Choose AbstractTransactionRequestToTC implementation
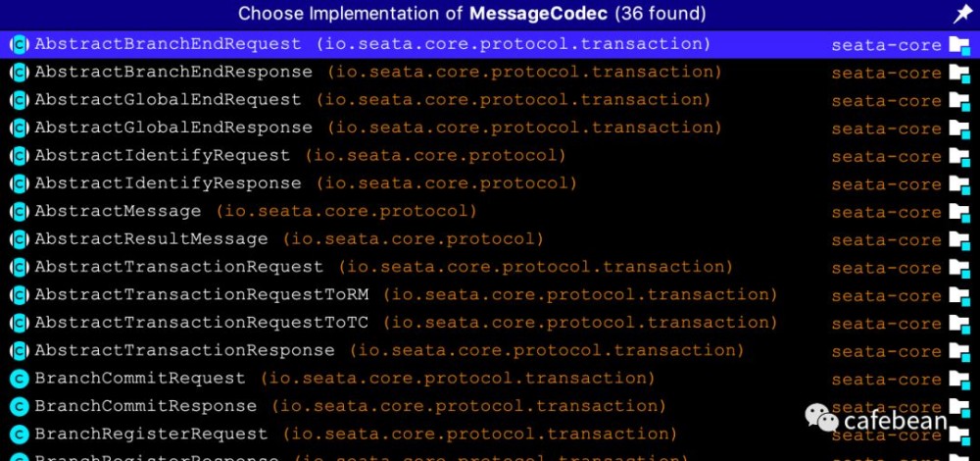 [x=201, y=323]
